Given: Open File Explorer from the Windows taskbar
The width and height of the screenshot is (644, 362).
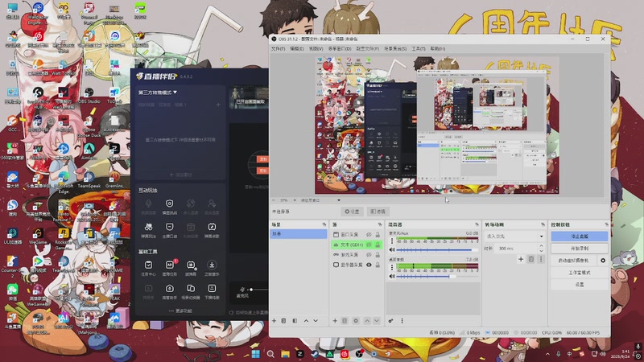Looking at the screenshot, I should pyautogui.click(x=286, y=354).
